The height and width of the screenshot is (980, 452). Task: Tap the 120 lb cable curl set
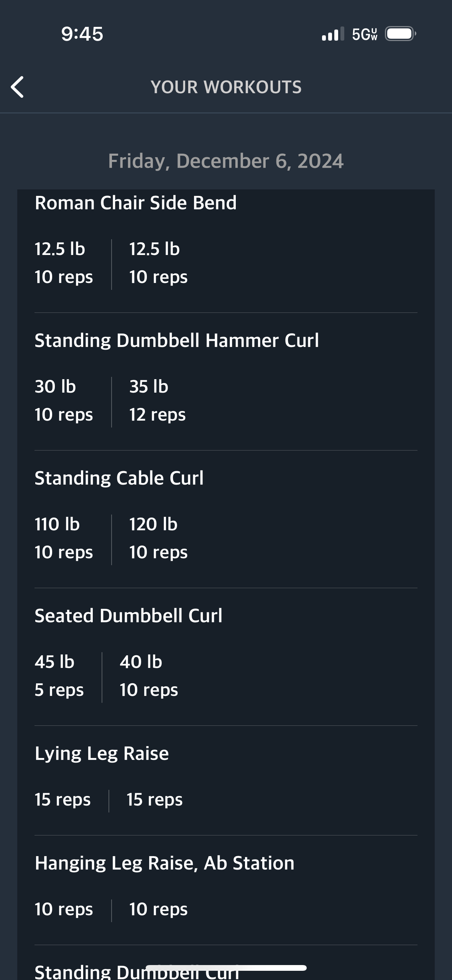[158, 538]
